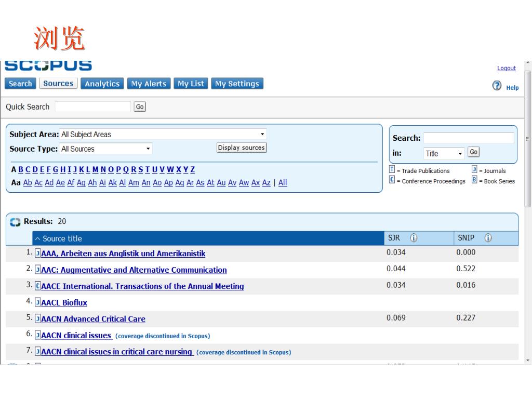Open the search-in Title dropdown
Viewport: 532px width, 399px height.
tap(444, 153)
